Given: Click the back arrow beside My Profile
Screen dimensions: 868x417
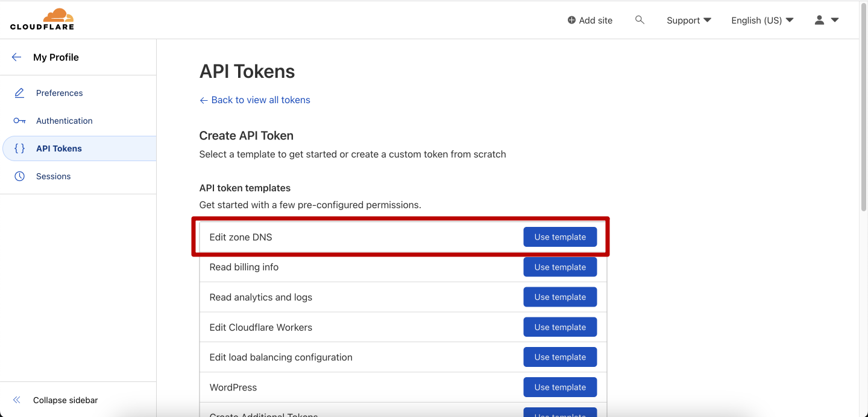Looking at the screenshot, I should tap(17, 57).
